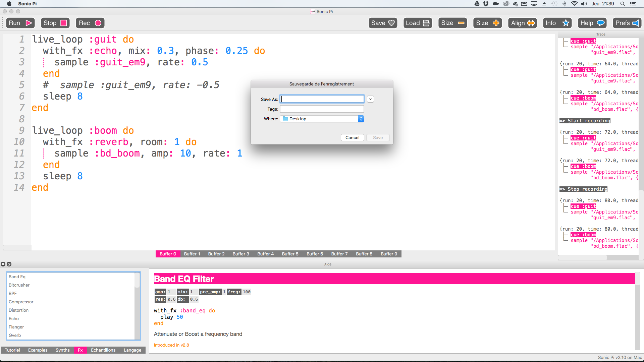Open the AirPlay display menu icon

[534, 4]
